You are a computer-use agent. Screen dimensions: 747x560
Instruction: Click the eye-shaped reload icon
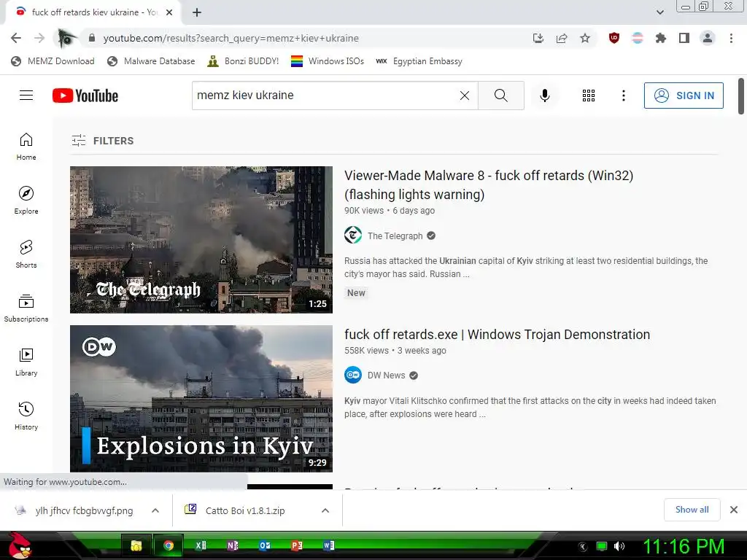point(66,38)
